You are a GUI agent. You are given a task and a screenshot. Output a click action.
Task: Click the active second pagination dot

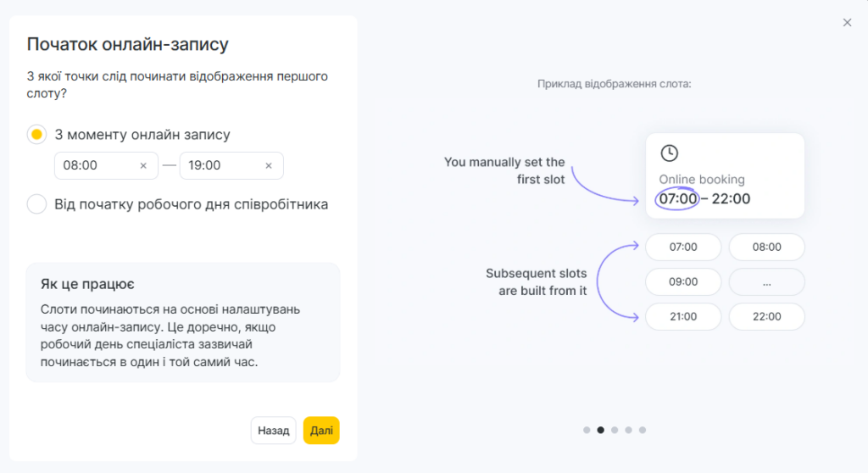tap(601, 430)
